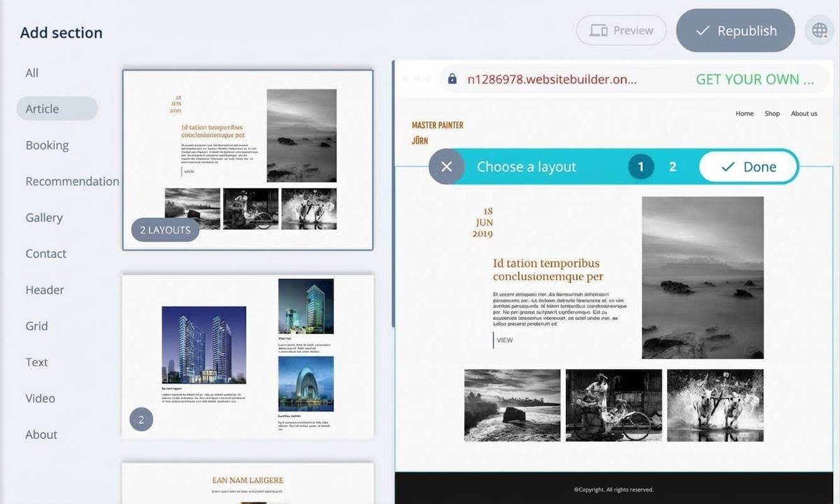The height and width of the screenshot is (504, 840).
Task: Click the VIEW link under the article
Action: point(505,340)
